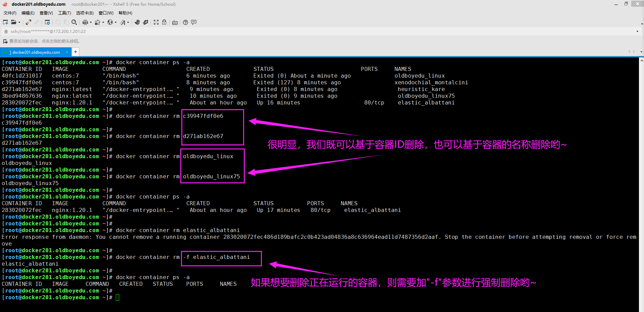
Task: Add a new tab with plus button
Action: click(x=76, y=52)
